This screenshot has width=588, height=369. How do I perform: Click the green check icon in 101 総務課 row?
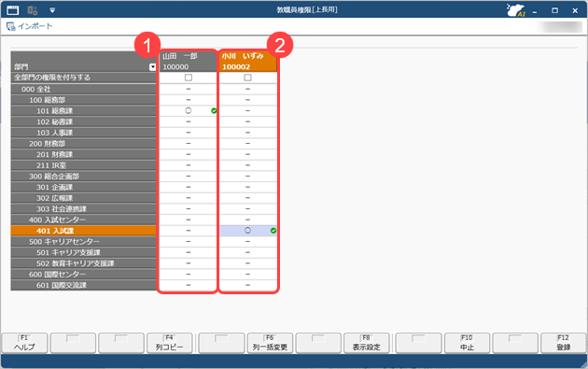[214, 111]
